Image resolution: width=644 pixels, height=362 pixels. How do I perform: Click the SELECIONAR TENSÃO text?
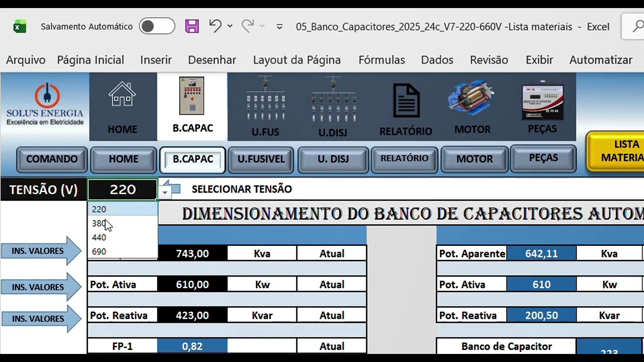pyautogui.click(x=242, y=189)
